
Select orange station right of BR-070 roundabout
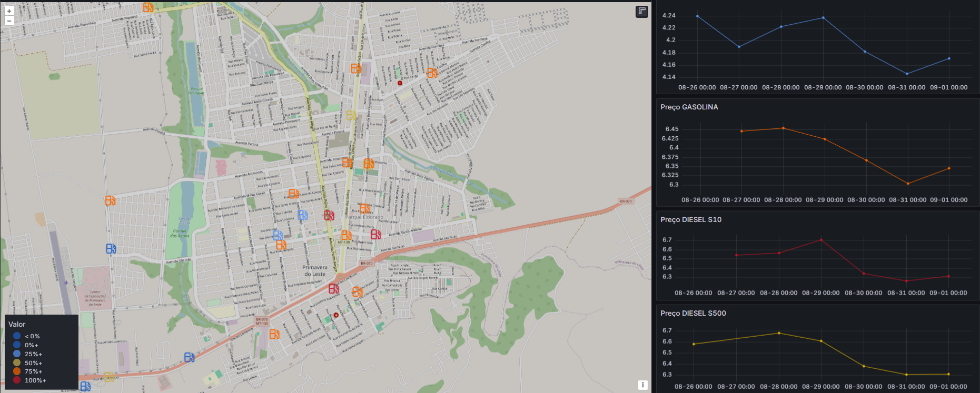[357, 291]
